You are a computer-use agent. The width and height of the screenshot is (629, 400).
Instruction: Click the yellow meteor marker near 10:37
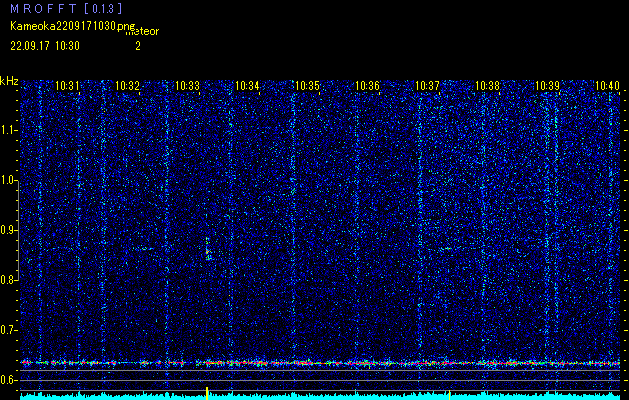(x=449, y=394)
